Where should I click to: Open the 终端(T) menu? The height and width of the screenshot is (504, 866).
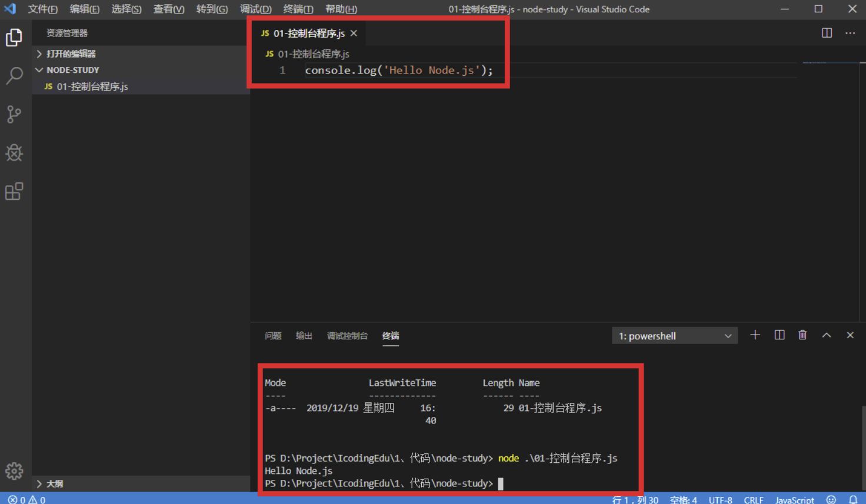pos(298,9)
